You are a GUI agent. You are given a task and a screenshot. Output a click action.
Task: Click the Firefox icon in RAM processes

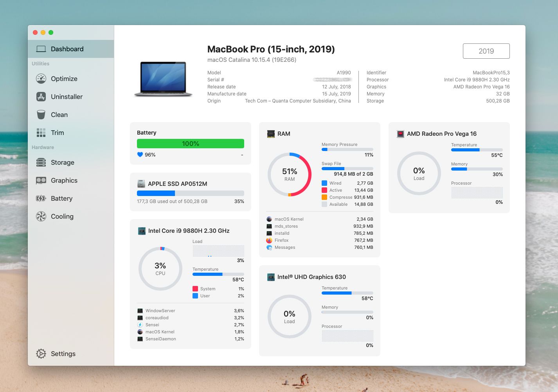269,240
